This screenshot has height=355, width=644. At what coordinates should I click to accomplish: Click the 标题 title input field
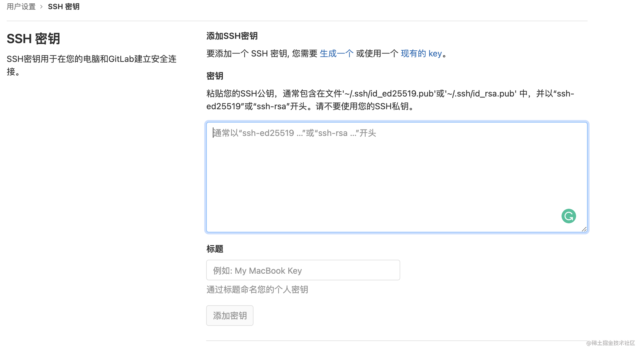click(303, 270)
